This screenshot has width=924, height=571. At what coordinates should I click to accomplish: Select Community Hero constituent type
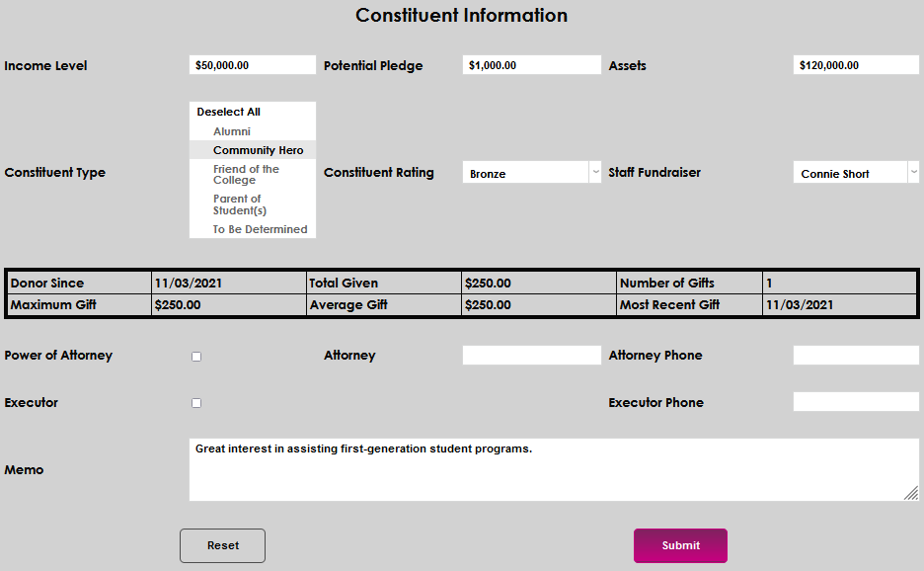tap(258, 150)
